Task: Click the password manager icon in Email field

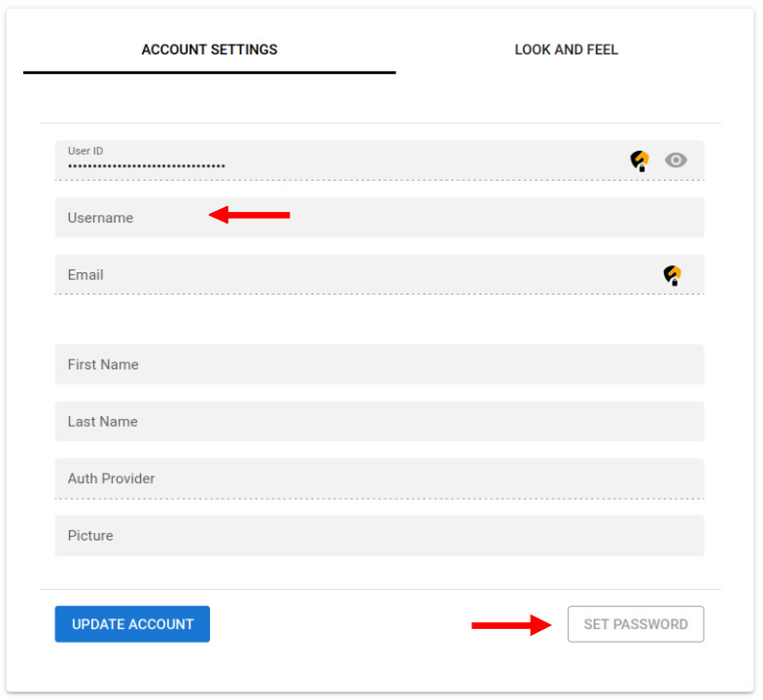Action: 672,275
